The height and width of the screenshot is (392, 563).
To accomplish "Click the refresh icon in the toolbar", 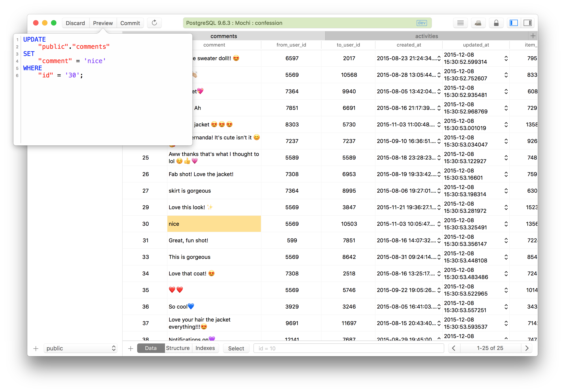I will pos(154,23).
